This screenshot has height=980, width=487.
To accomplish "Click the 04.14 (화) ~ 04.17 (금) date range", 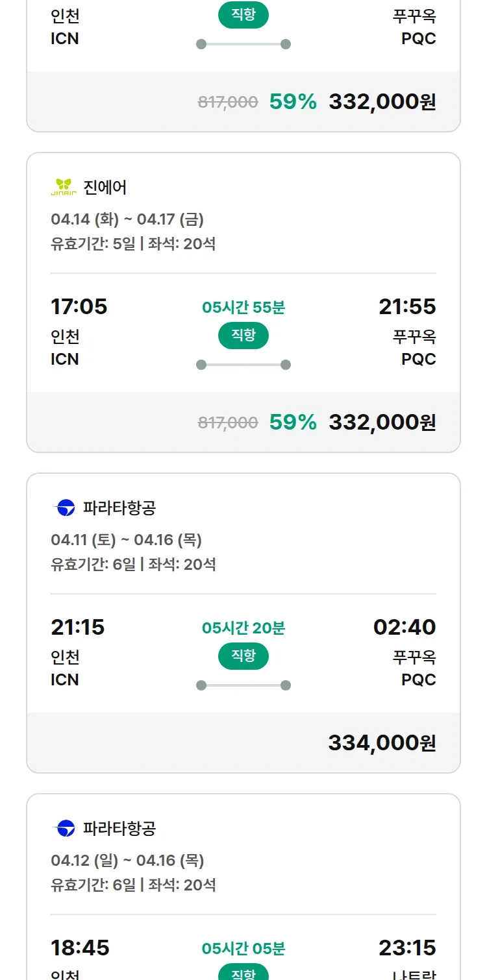I will [x=127, y=219].
